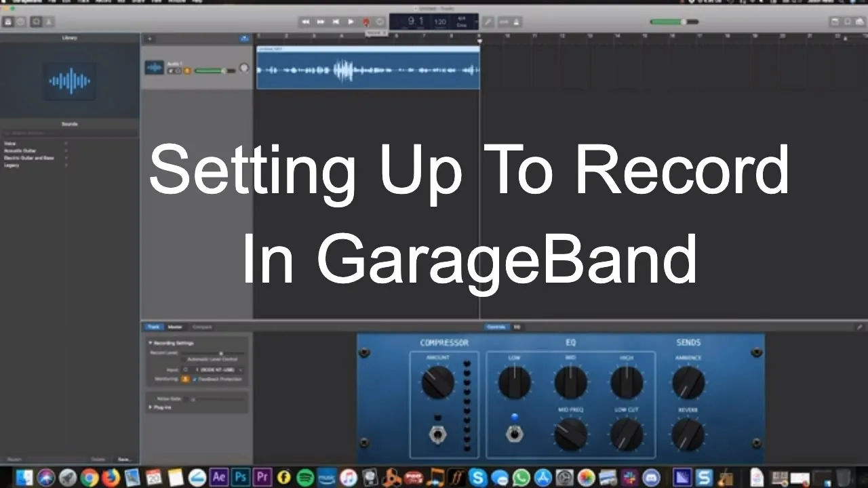This screenshot has height=488, width=868.
Task: Open the Media Browser button
Action: 860,22
